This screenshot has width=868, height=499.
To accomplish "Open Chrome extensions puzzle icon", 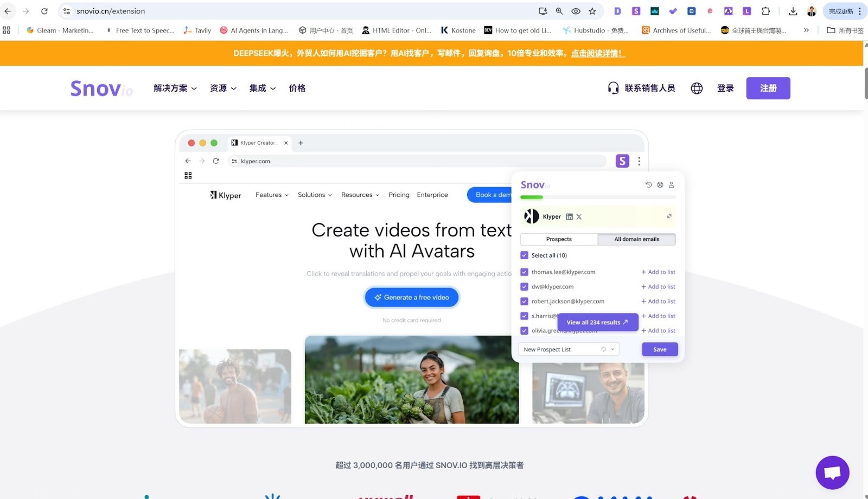I will (x=765, y=11).
